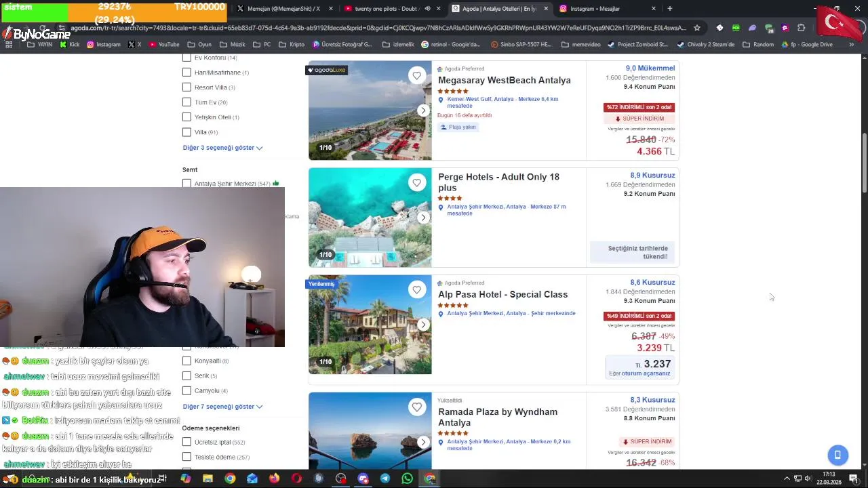Show next Ramada Plaza photo arrow

click(x=423, y=442)
